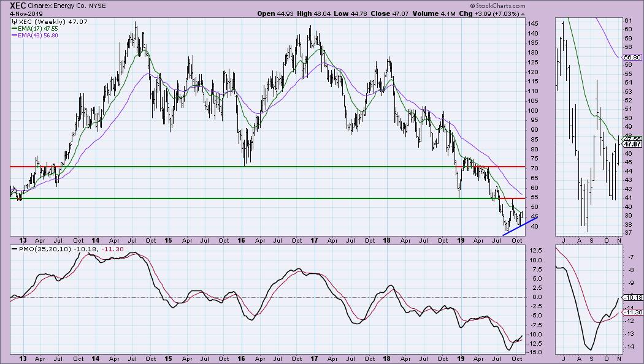Click the 16 year label under the price chart
Screen dimensions: 644x364
pos(241,240)
